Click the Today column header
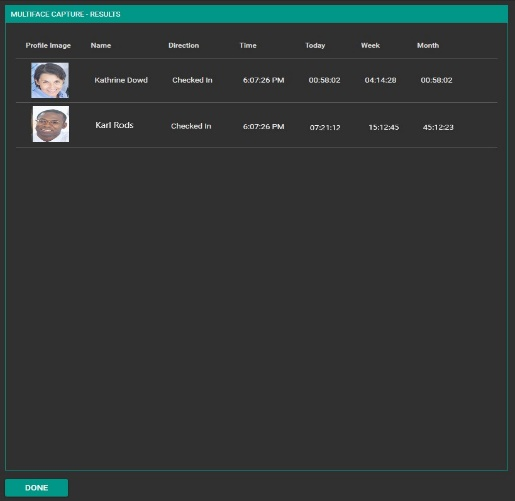The width and height of the screenshot is (515, 501). [315, 45]
